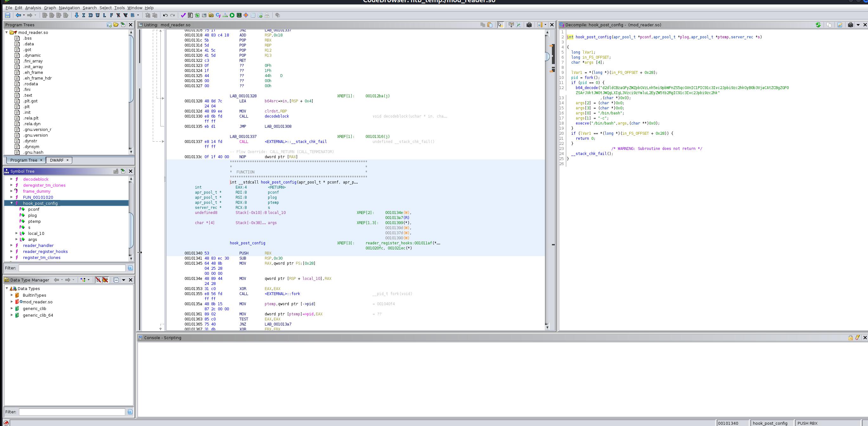Toggle the console scroll lock icon
This screenshot has height=426, width=868.
click(850, 337)
